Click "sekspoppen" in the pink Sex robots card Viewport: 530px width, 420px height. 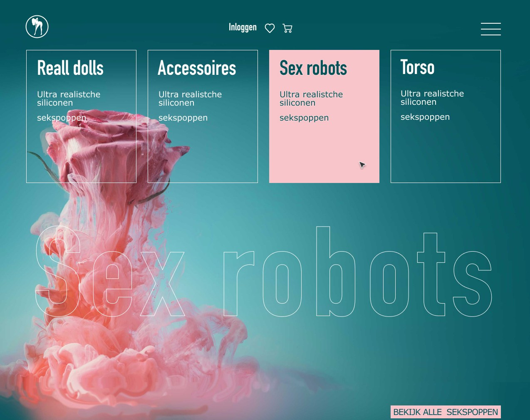tap(304, 118)
